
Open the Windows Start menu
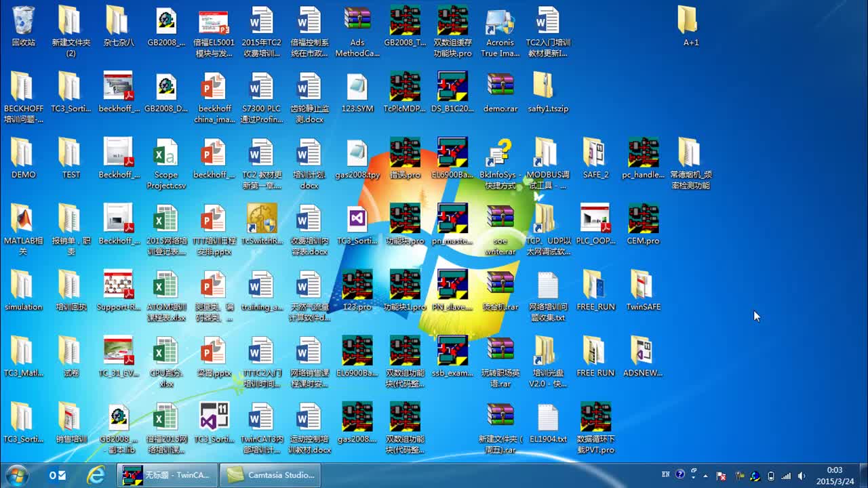point(17,475)
